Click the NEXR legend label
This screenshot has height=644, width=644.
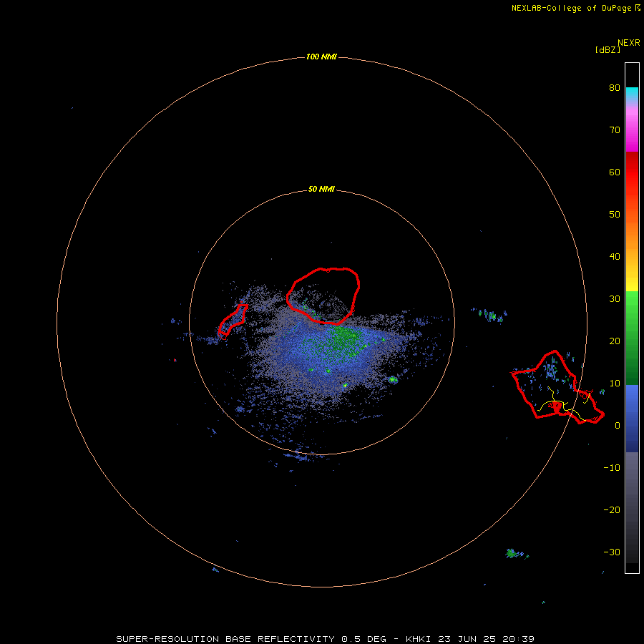pos(629,43)
